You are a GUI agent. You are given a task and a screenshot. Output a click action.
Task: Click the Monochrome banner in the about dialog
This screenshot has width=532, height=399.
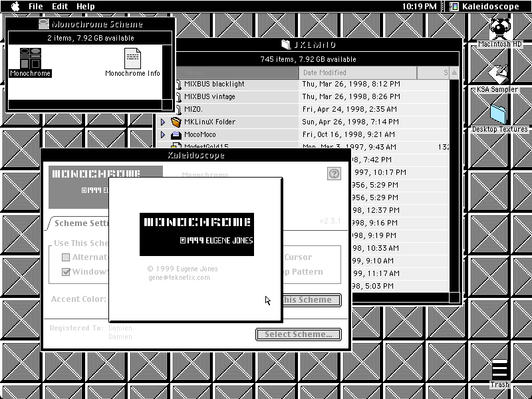[197, 234]
